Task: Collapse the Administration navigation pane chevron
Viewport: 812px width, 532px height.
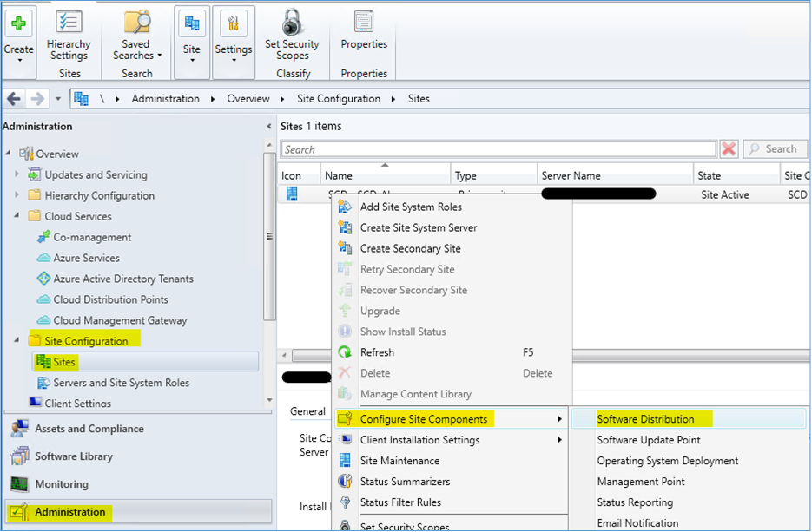Action: tap(268, 126)
